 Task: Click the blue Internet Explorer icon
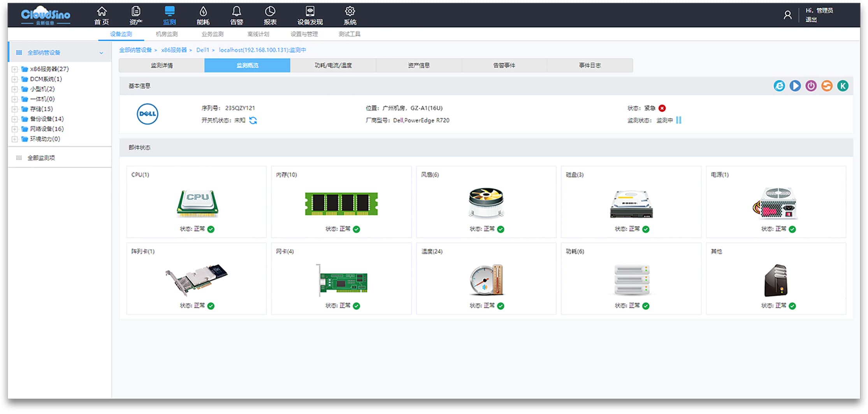(779, 86)
